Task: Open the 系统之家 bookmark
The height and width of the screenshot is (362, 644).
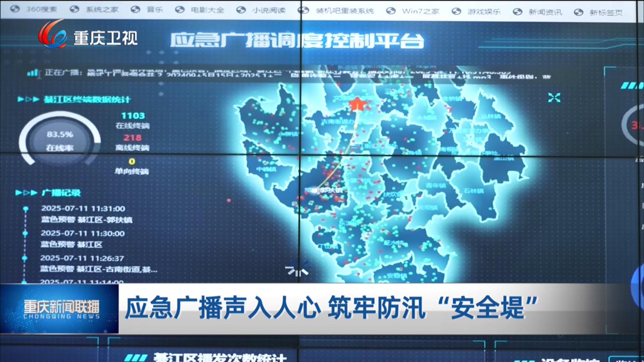Action: [102, 9]
